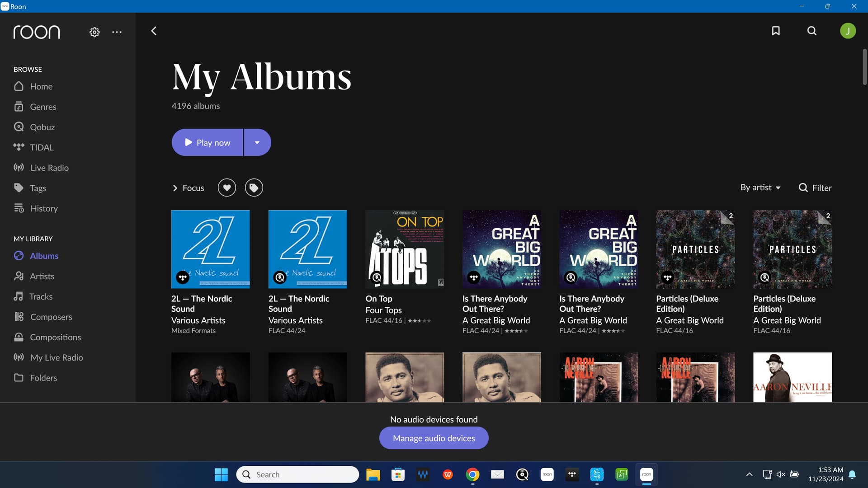
Task: Toggle the tag filter icon
Action: (x=254, y=188)
